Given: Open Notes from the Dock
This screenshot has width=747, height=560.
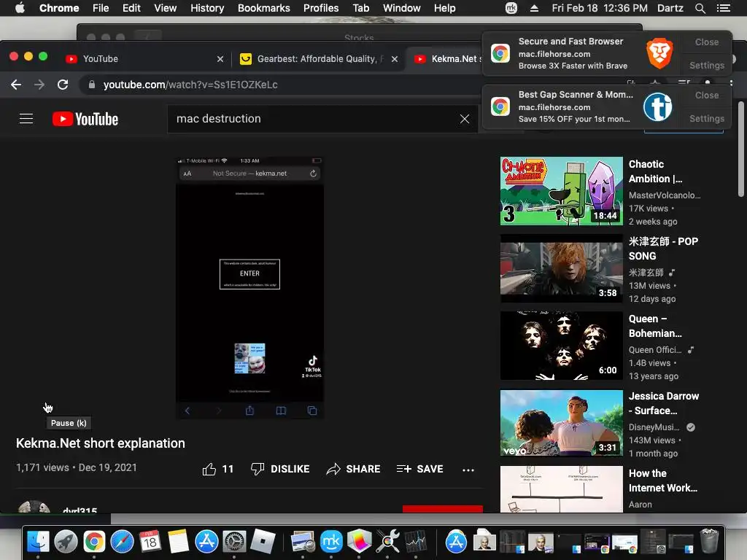Looking at the screenshot, I should [178, 542].
